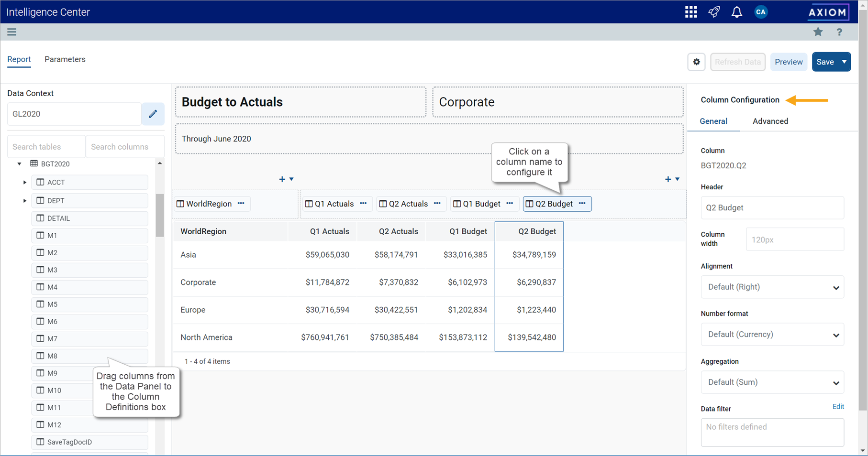
Task: Open the Save button dropdown arrow
Action: point(844,62)
